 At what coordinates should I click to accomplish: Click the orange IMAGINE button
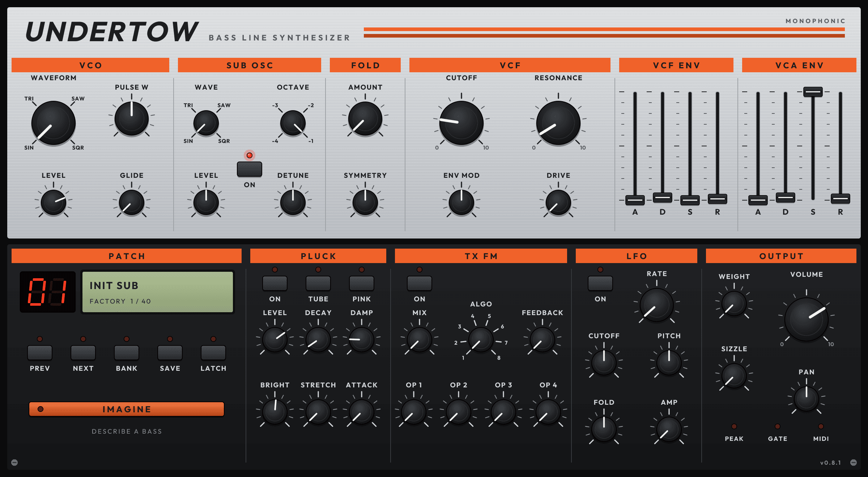pyautogui.click(x=127, y=409)
